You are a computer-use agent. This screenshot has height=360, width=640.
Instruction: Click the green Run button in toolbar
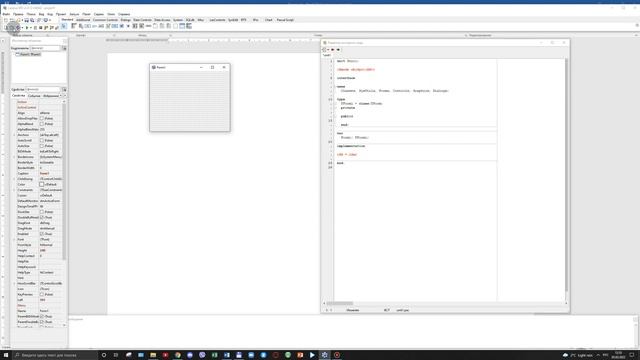point(27,28)
